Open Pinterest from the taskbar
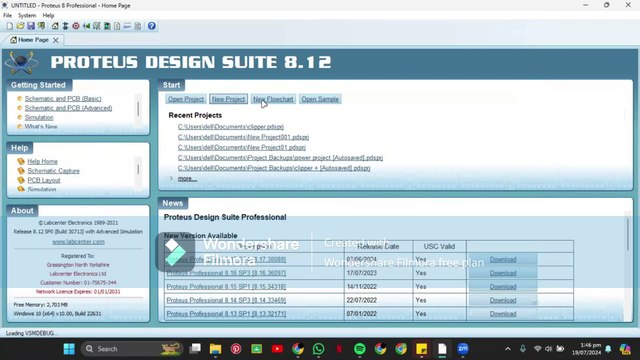640x360 pixels. pyautogui.click(x=236, y=349)
